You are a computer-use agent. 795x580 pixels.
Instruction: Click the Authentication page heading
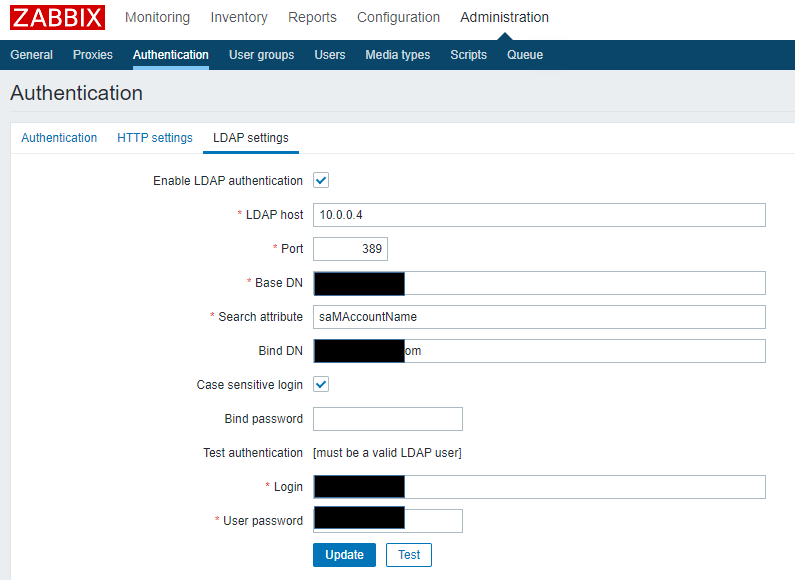tap(76, 93)
